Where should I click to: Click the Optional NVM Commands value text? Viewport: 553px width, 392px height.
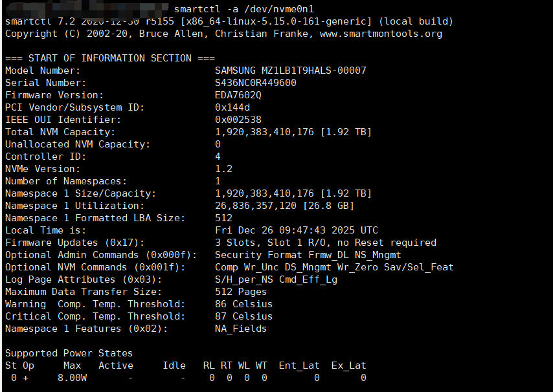pos(334,267)
